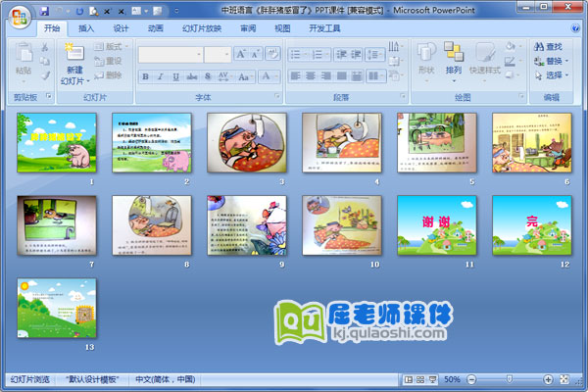Expand the font dialog launcher
Screen dimensions: 588x392
[277, 96]
